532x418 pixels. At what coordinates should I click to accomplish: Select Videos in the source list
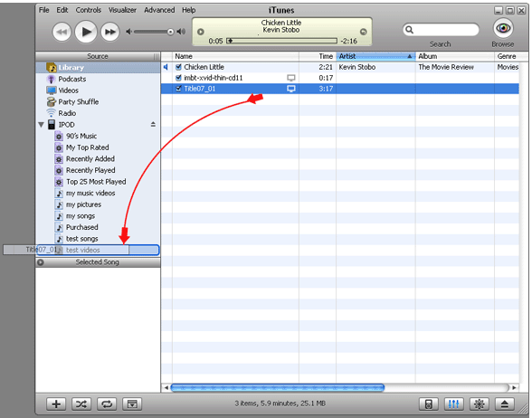[x=98, y=90]
